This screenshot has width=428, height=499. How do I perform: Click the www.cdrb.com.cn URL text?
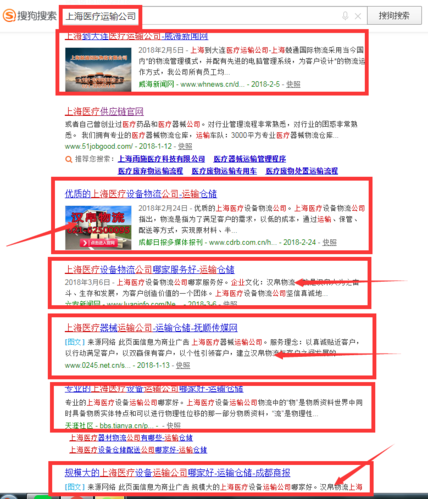pos(243,242)
